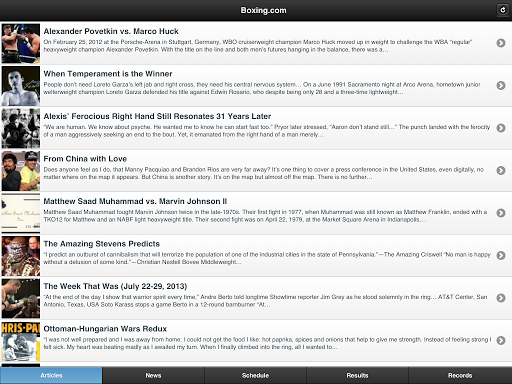Click the arrow for When Temperament is the Winner

(501, 85)
